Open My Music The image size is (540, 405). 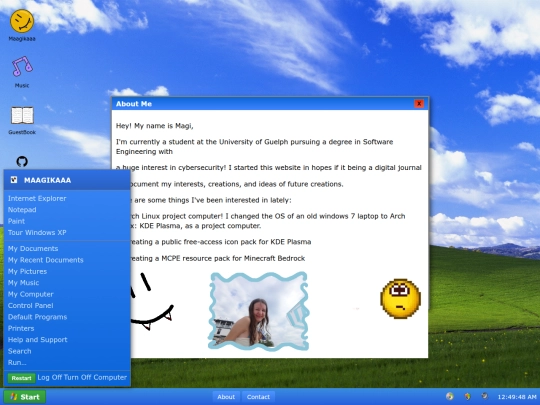click(23, 283)
